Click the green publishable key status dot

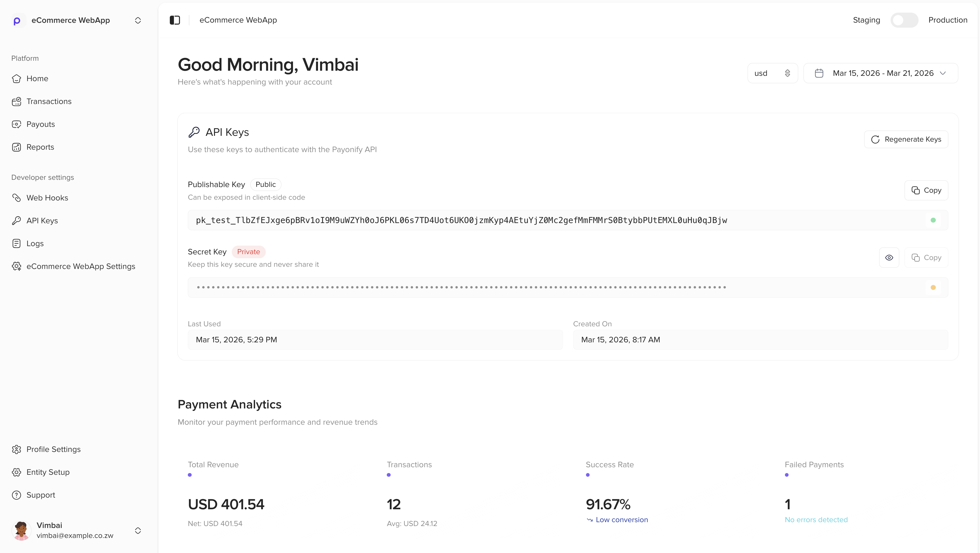933,220
